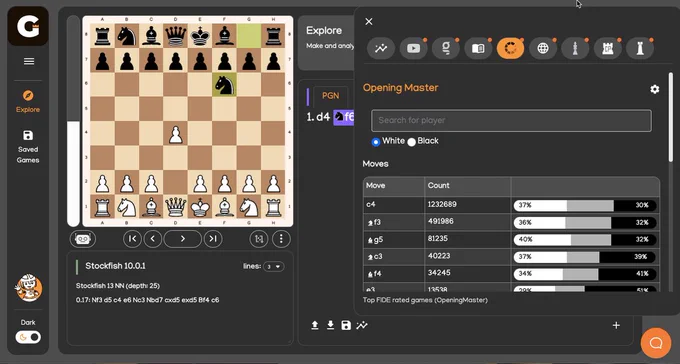The width and height of the screenshot is (680, 364).
Task: Click the Stockfish 10.0.1 heading
Action: coord(115,266)
